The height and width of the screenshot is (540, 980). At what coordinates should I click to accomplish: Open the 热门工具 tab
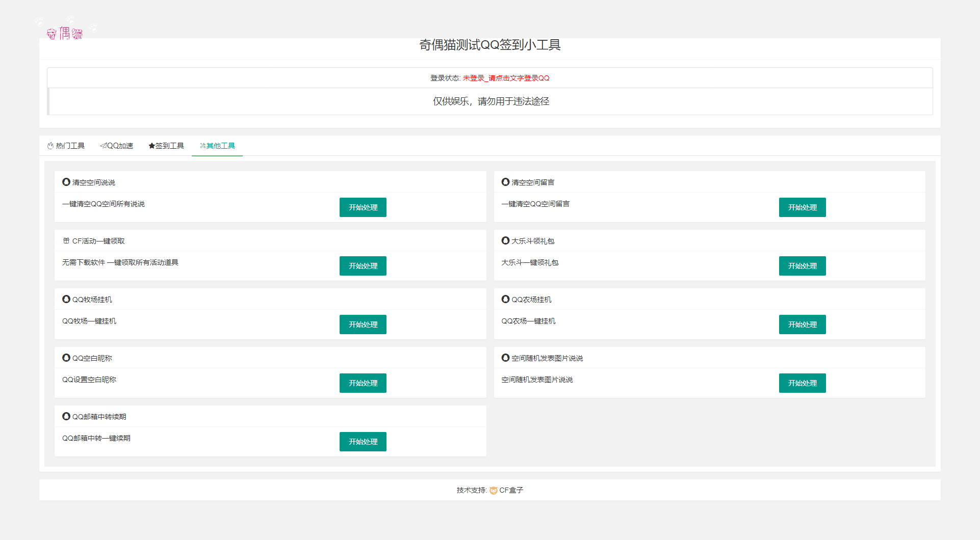[x=66, y=146]
